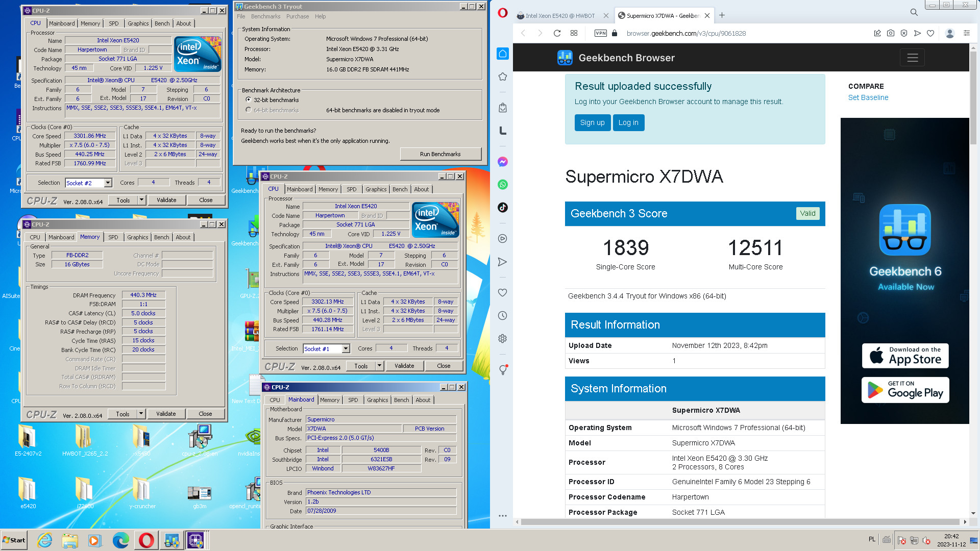Switch to Graphics tab in CPU-Z Mainboard window
This screenshot has width=980, height=551.
click(x=378, y=400)
